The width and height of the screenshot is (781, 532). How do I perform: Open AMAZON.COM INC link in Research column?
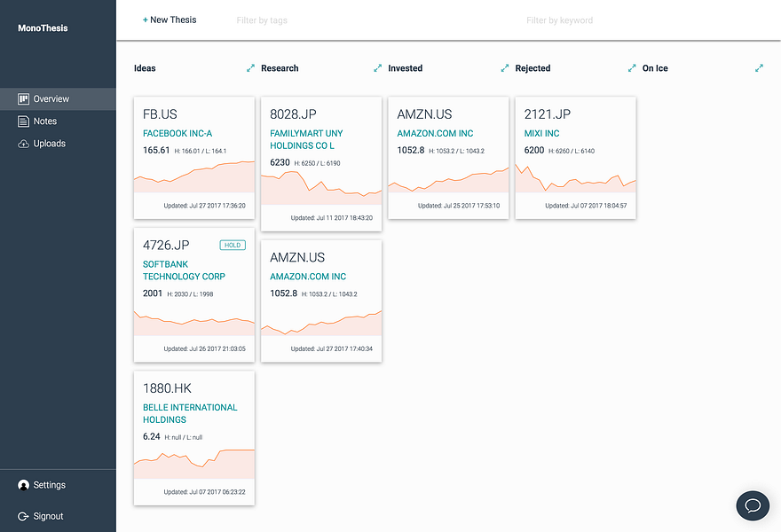pos(308,277)
